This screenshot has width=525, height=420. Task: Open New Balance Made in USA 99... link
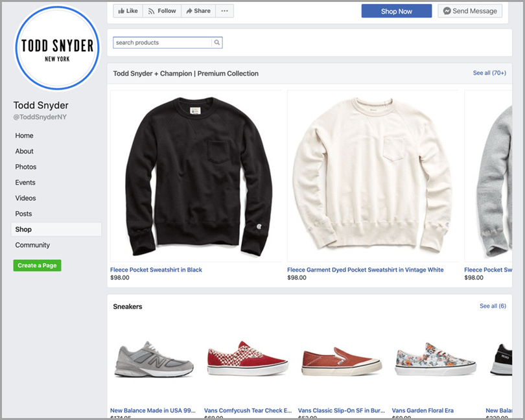coord(153,411)
